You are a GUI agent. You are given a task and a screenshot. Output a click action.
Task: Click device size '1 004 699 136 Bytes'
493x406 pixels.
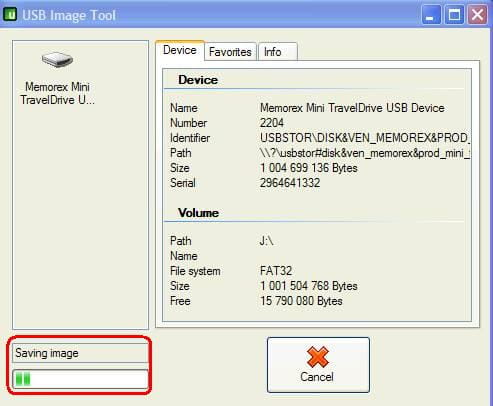(309, 168)
